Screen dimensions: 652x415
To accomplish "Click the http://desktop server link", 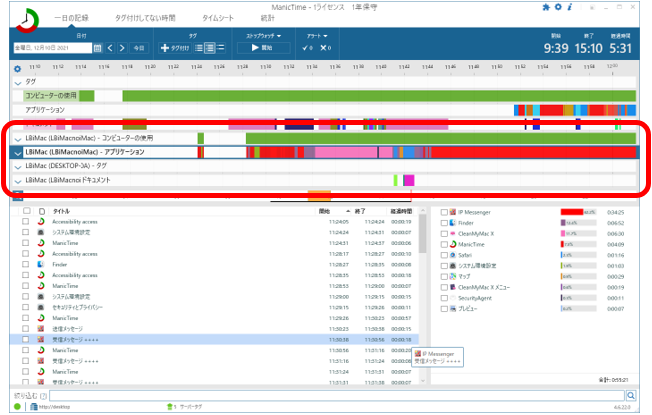I will pos(54,407).
